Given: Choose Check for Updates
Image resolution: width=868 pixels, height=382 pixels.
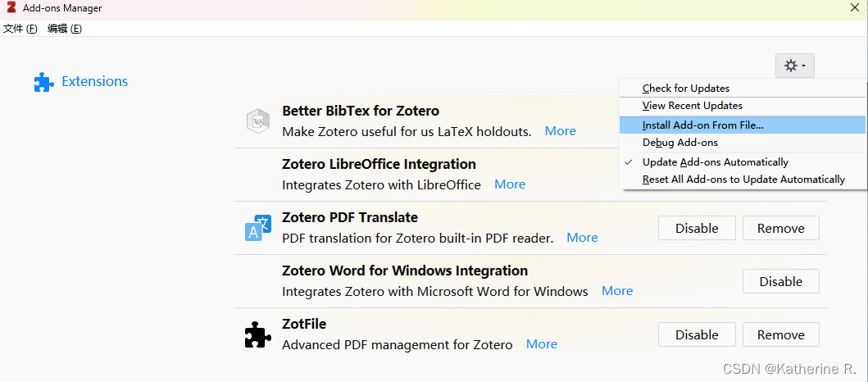Looking at the screenshot, I should coord(685,89).
